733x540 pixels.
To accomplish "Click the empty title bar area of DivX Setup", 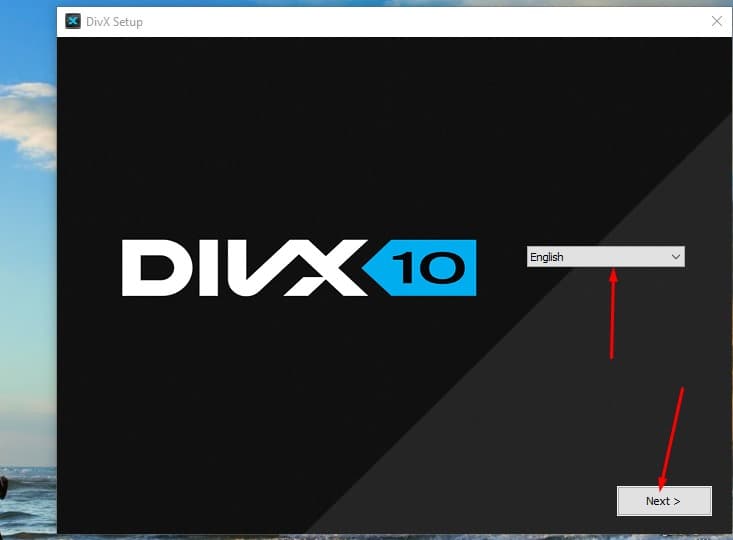I will [x=400, y=21].
